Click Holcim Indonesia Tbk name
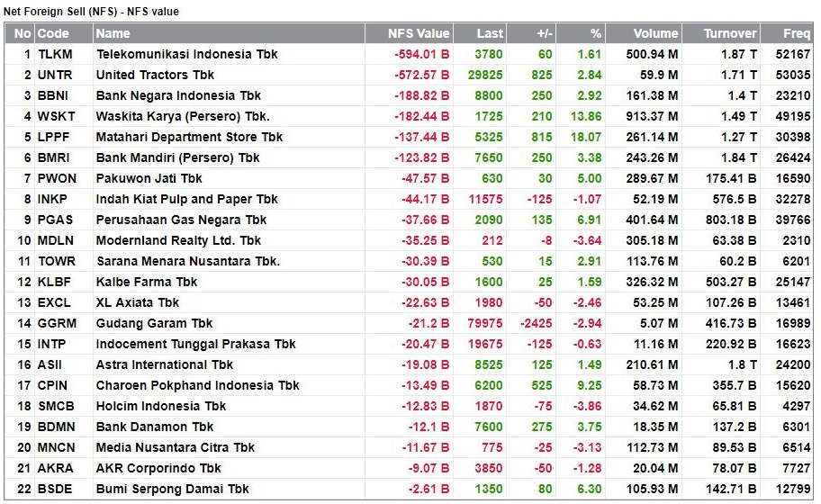This screenshot has height=504, width=821. point(161,406)
